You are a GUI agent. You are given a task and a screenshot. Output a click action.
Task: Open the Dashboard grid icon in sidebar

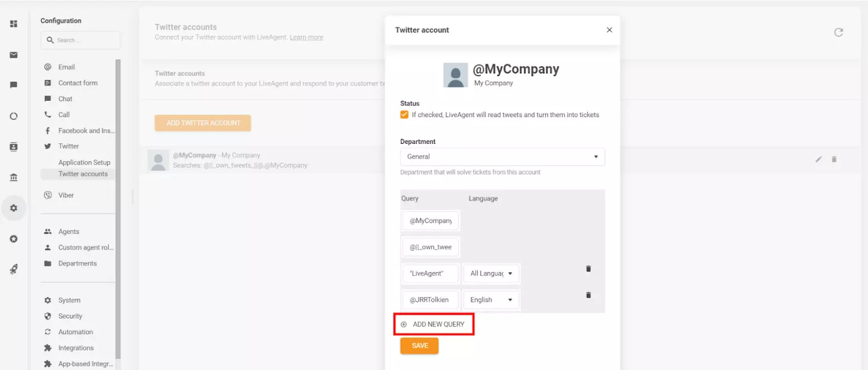14,24
